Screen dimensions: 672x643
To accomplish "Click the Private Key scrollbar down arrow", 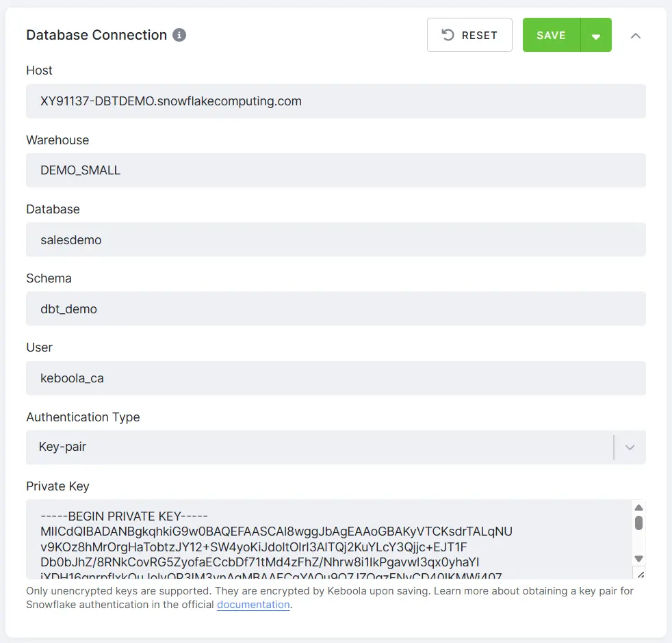I will (x=638, y=558).
